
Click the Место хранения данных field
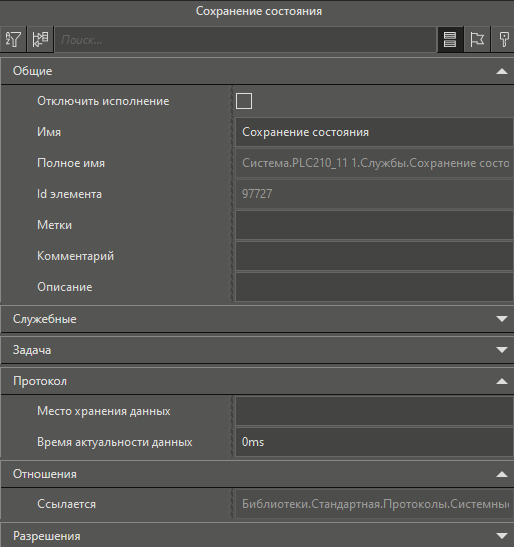[x=374, y=411]
